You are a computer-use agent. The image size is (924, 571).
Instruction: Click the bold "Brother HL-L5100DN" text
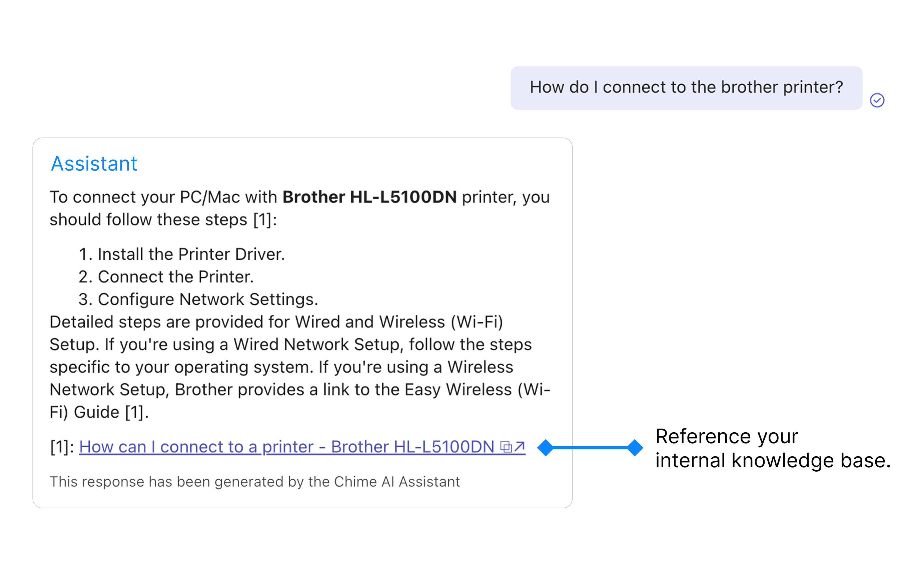coord(369,197)
